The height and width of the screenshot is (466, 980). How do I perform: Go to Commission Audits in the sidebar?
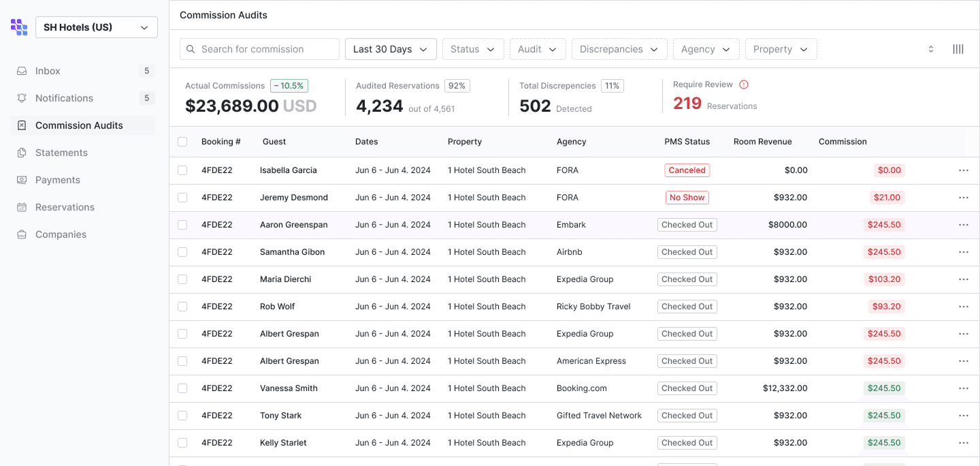coord(78,125)
